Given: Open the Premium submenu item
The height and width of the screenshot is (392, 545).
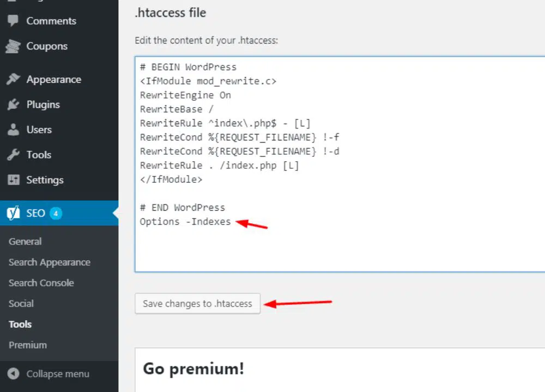Looking at the screenshot, I should [28, 345].
